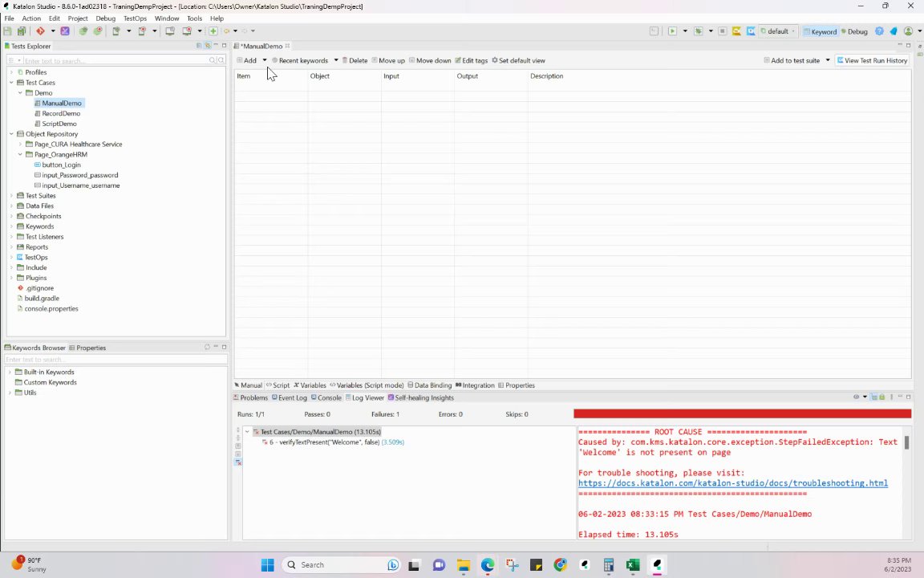Open the Run button dropdown arrow

tap(685, 31)
